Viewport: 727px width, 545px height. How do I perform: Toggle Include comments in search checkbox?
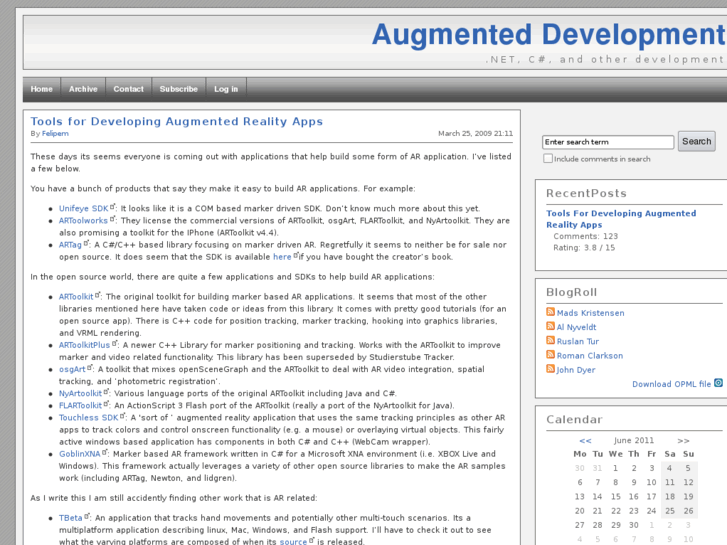click(548, 159)
